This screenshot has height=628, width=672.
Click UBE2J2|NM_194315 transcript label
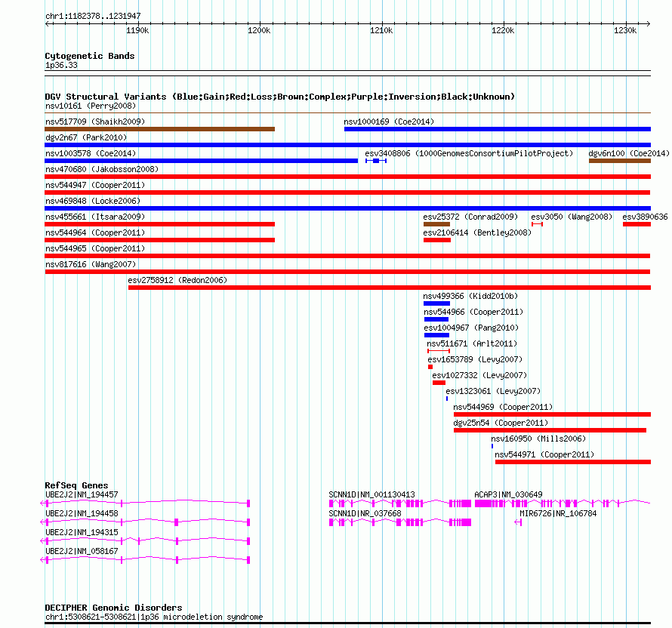pos(82,532)
